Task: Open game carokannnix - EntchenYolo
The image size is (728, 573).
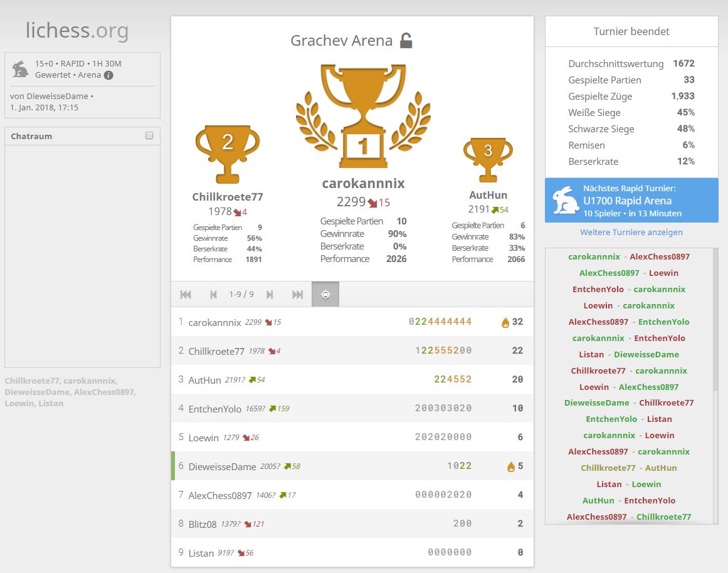Action: point(629,338)
